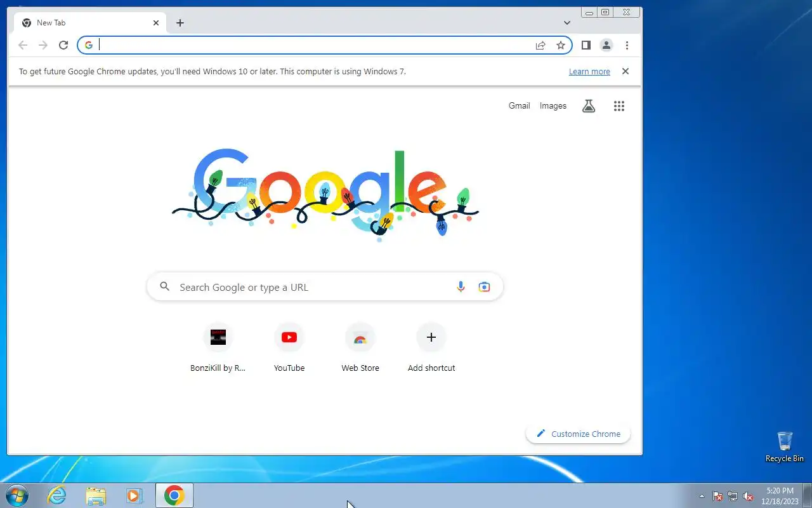Open the Web Store shortcut
The image size is (812, 508).
[360, 347]
